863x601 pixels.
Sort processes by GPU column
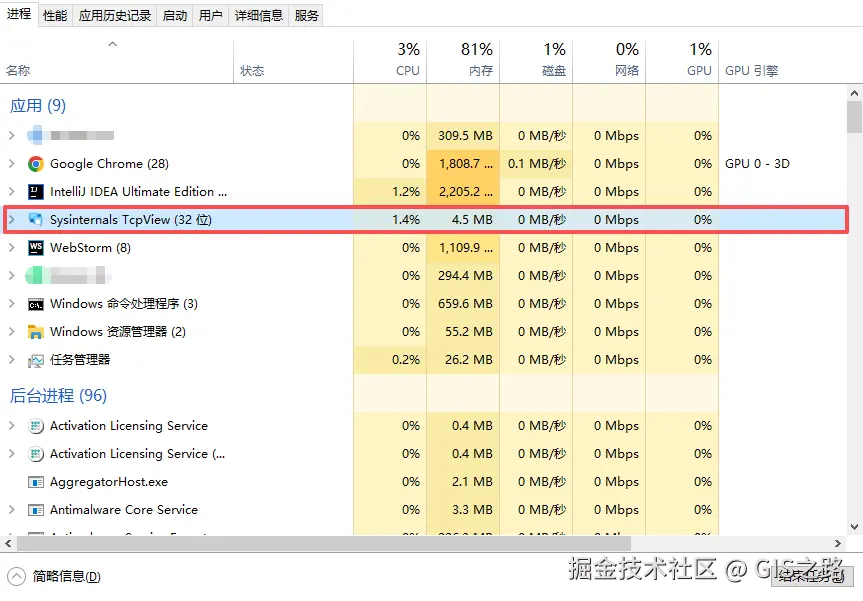(682, 61)
